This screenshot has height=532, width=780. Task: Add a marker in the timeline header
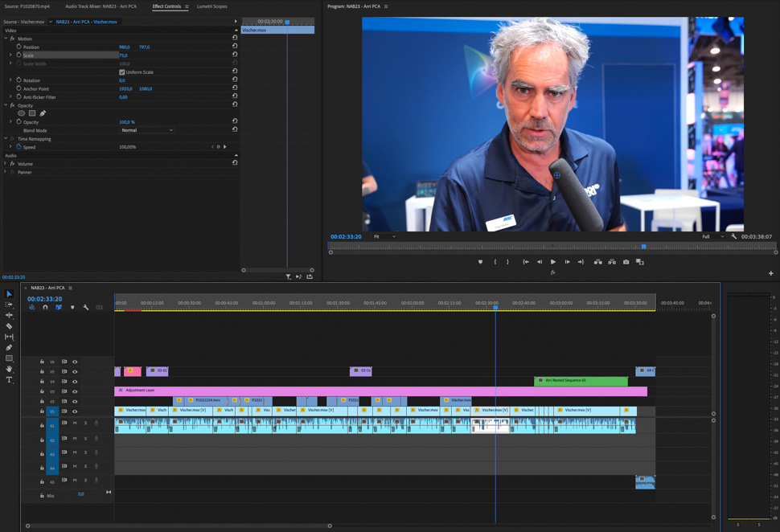[x=72, y=307]
